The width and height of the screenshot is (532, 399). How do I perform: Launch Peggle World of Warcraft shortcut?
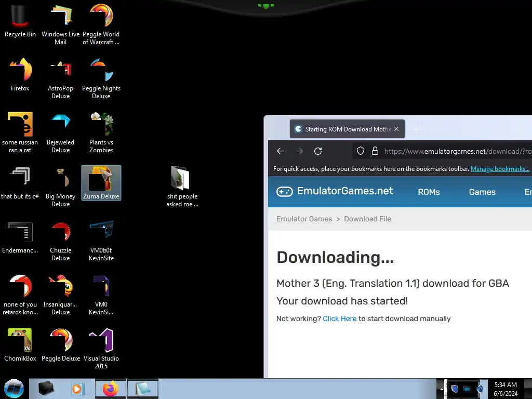pos(101,24)
